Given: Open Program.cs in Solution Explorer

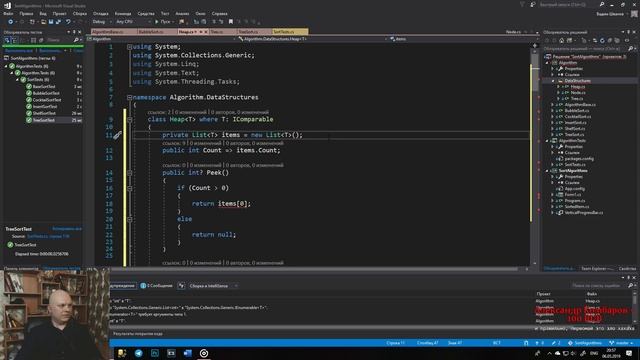Looking at the screenshot, I should click(575, 201).
